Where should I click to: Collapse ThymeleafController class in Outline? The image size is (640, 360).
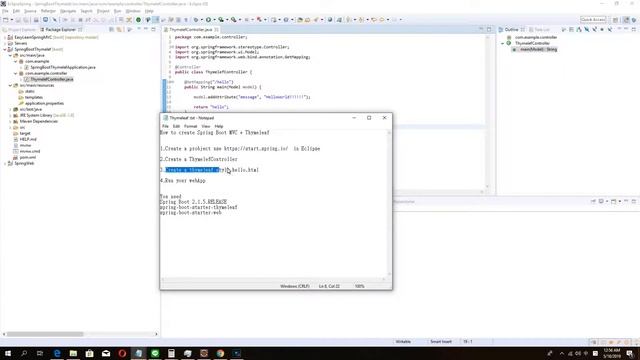click(x=503, y=43)
